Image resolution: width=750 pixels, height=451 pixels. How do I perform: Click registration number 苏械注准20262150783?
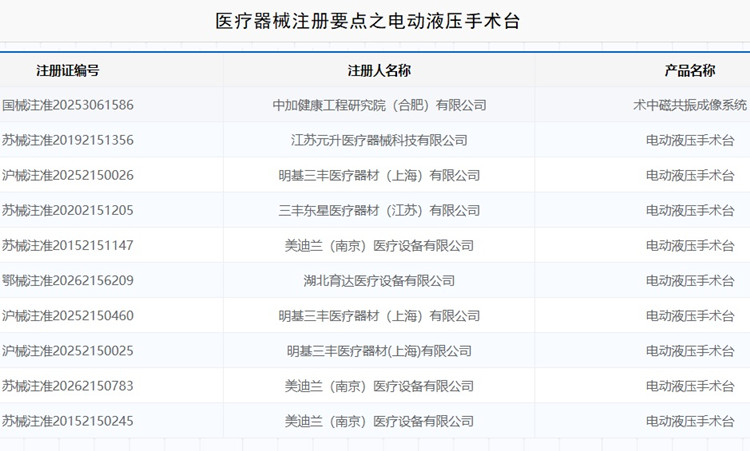(x=68, y=386)
